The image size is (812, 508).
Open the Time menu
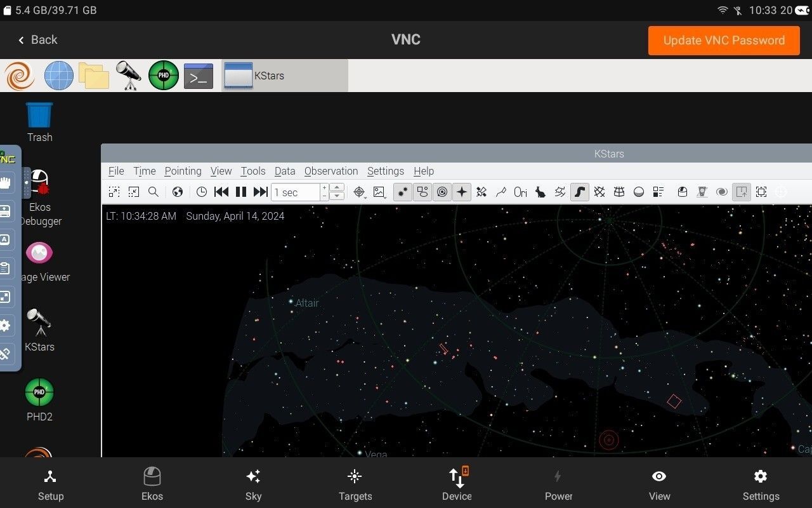(145, 171)
